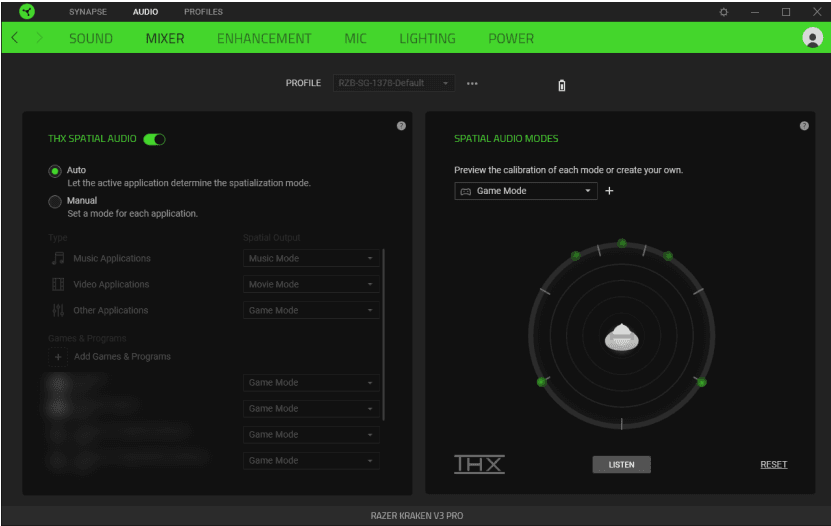Open the Lighting tab
831x526 pixels.
[x=427, y=38]
